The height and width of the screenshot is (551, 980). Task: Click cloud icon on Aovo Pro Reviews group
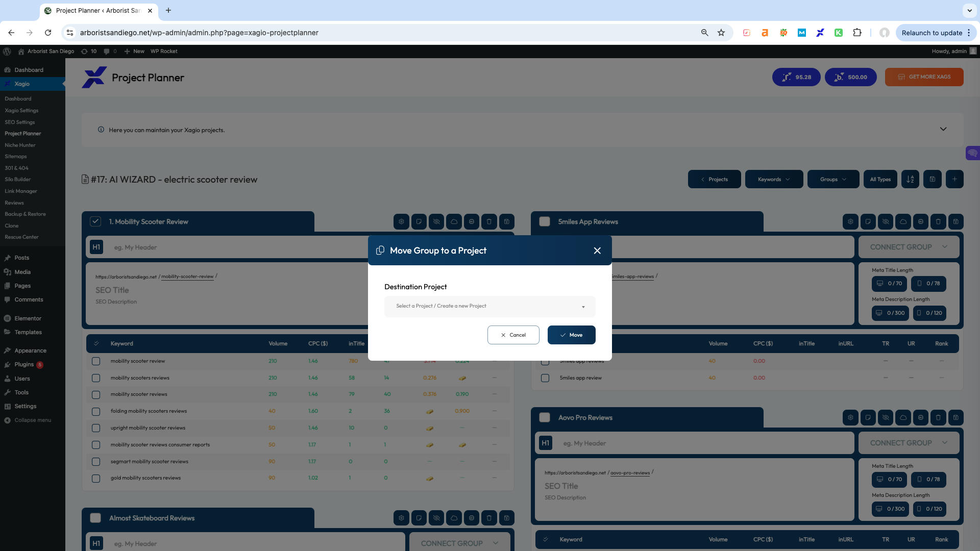(903, 417)
